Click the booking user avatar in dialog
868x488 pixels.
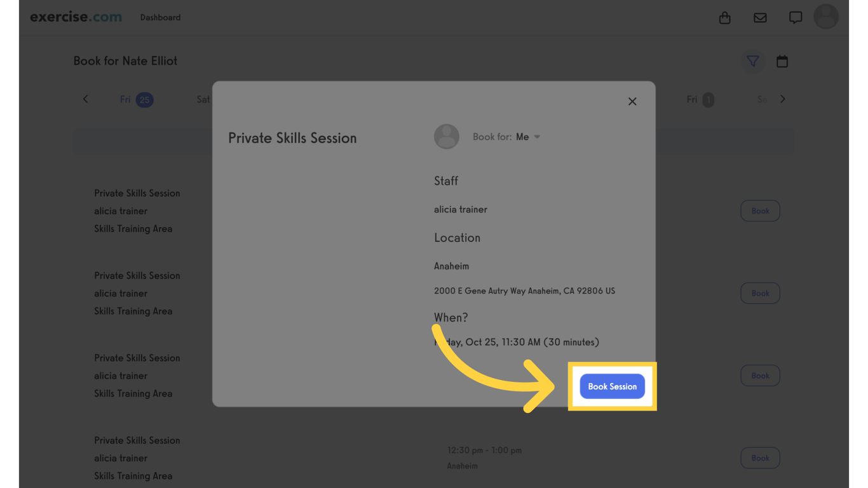(x=446, y=137)
